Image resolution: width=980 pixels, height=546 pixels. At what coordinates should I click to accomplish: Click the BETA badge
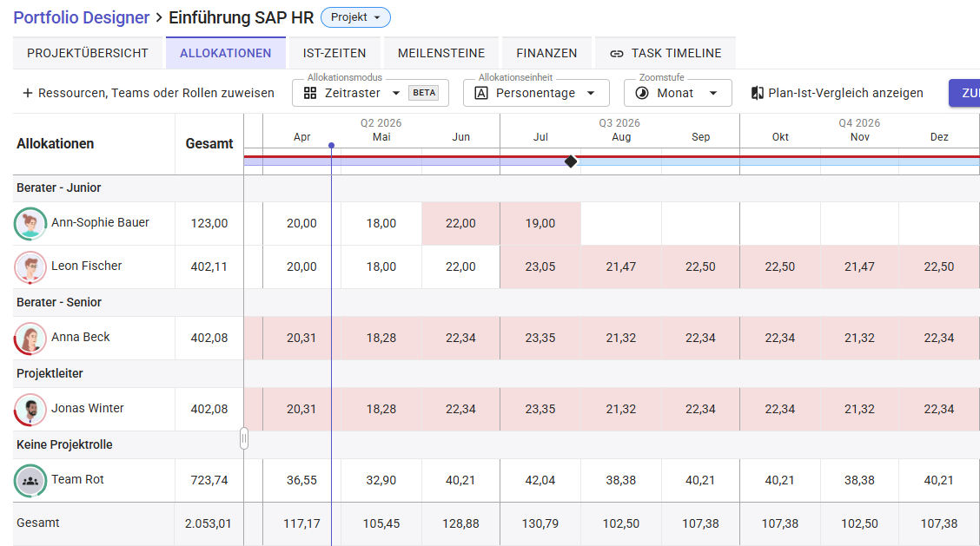point(424,93)
